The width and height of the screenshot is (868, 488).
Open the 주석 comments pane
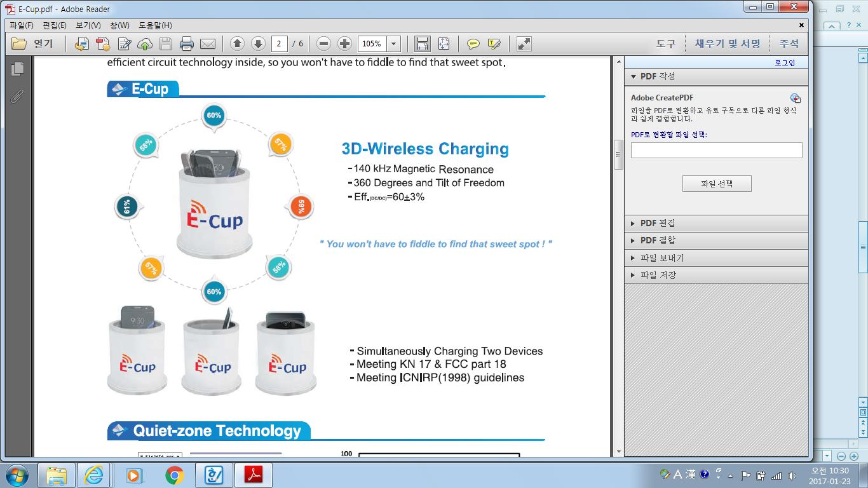pos(789,44)
